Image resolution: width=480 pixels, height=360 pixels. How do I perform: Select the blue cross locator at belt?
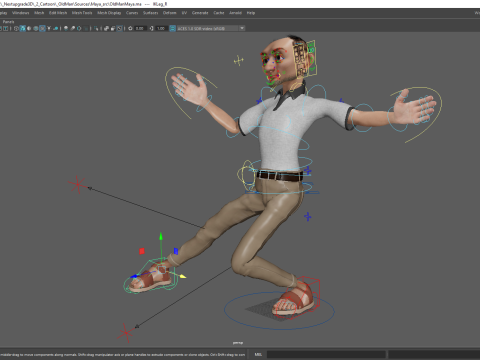coord(307,171)
